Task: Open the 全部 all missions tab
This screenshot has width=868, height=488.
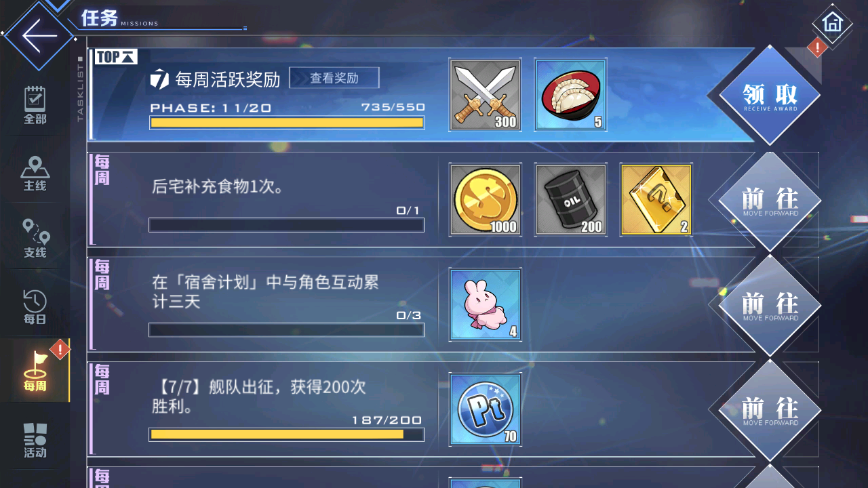Action: pyautogui.click(x=35, y=105)
